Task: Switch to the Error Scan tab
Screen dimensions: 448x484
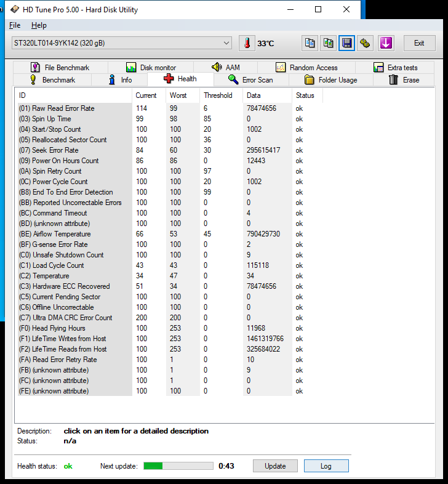Action: pyautogui.click(x=251, y=79)
